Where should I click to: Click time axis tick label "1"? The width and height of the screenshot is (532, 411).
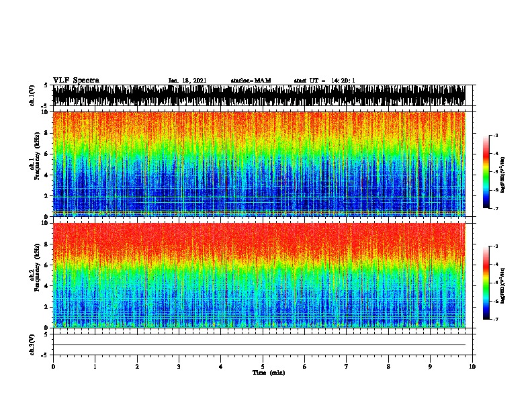[x=95, y=367]
